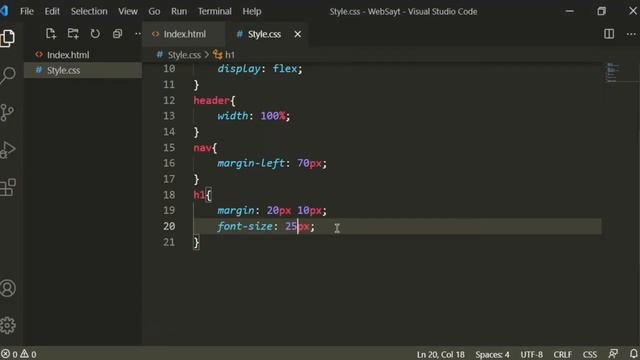
Task: Click the width: 100% declaration
Action: click(x=253, y=116)
